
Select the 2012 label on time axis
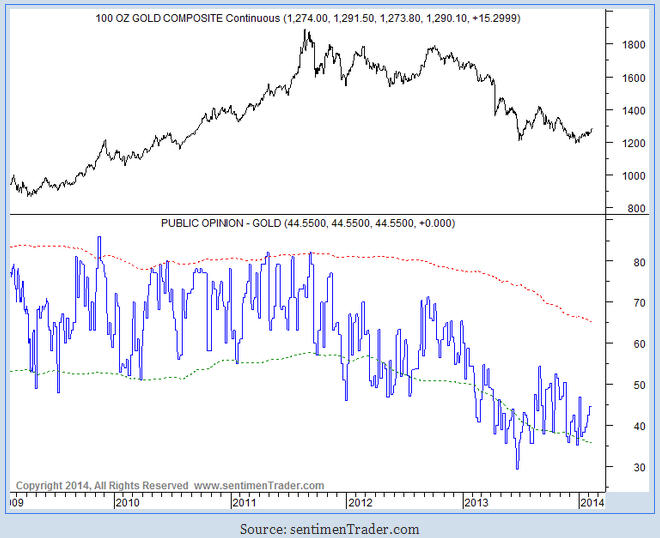pyautogui.click(x=359, y=502)
